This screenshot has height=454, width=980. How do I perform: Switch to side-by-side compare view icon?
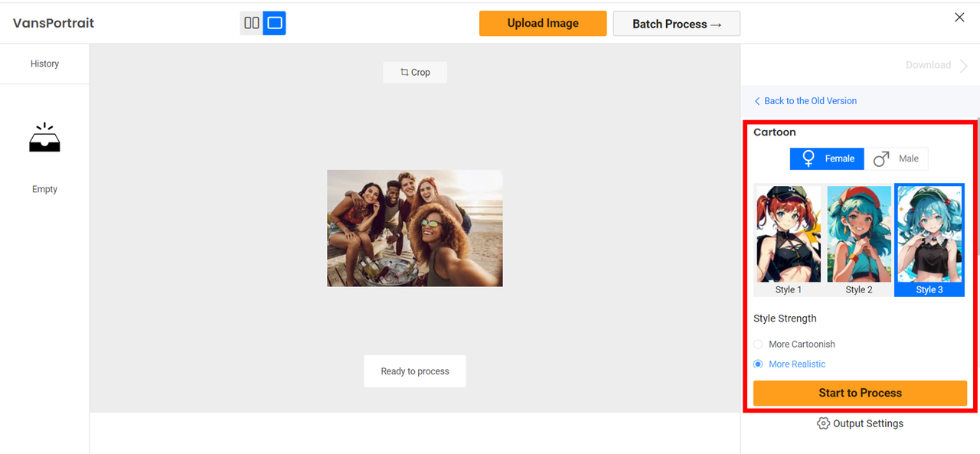coord(251,23)
